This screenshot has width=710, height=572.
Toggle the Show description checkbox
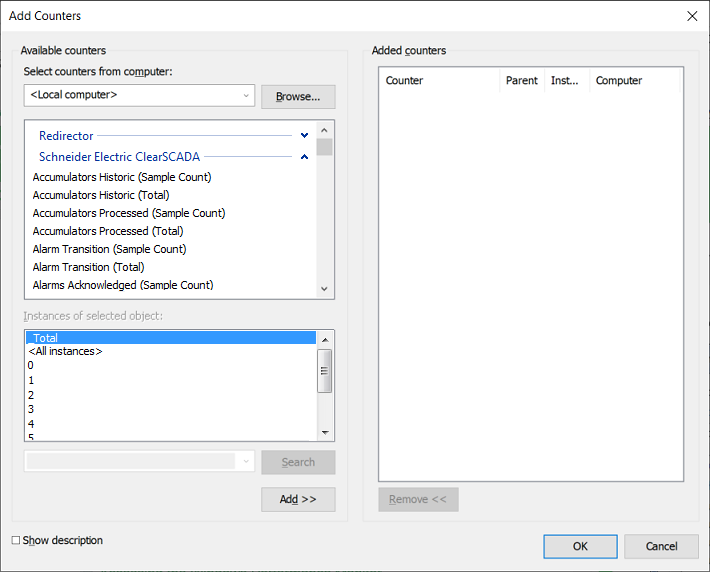point(16,541)
